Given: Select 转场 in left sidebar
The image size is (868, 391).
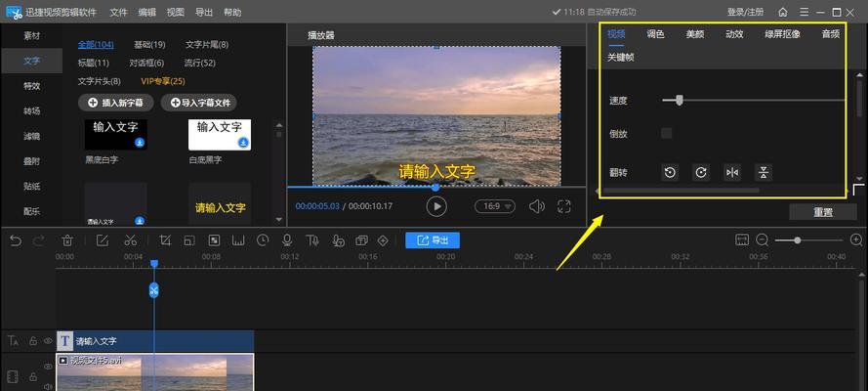Looking at the screenshot, I should point(31,110).
